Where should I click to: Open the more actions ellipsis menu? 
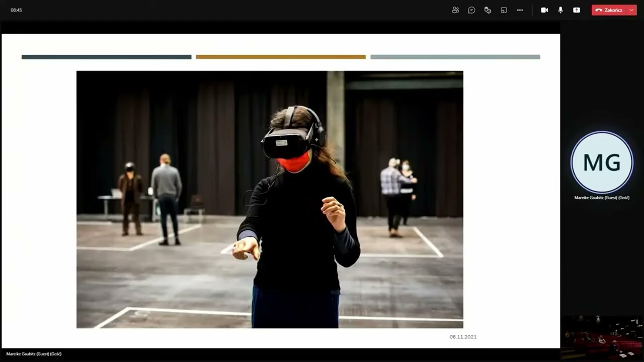click(520, 10)
